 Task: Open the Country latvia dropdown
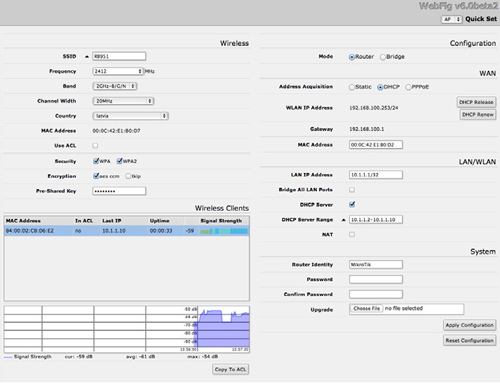click(130, 116)
